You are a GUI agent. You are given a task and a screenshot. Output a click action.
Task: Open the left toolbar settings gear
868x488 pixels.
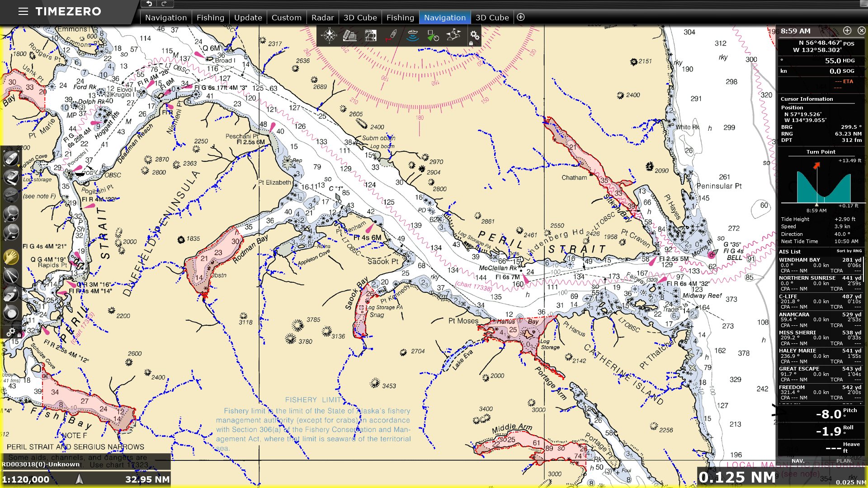(11, 333)
